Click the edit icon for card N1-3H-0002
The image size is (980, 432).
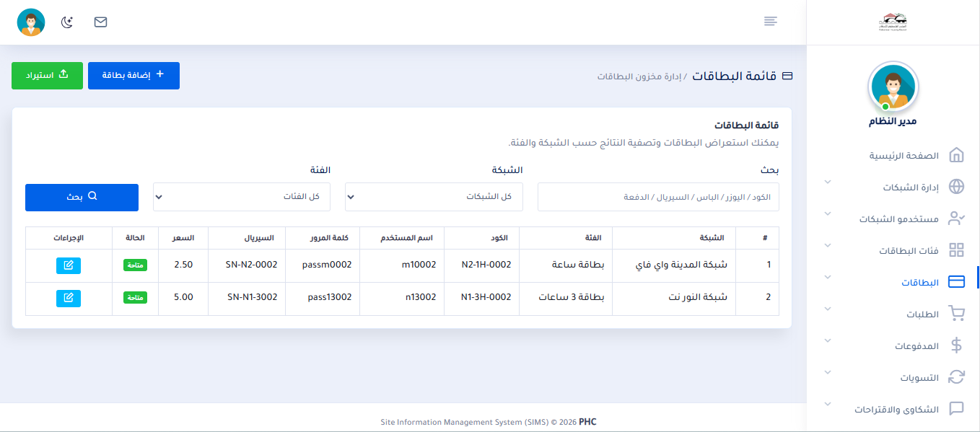[69, 298]
